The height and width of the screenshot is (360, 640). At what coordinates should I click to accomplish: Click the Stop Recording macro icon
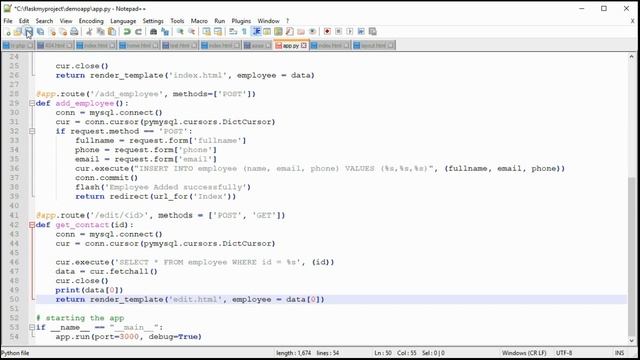coord(338,32)
